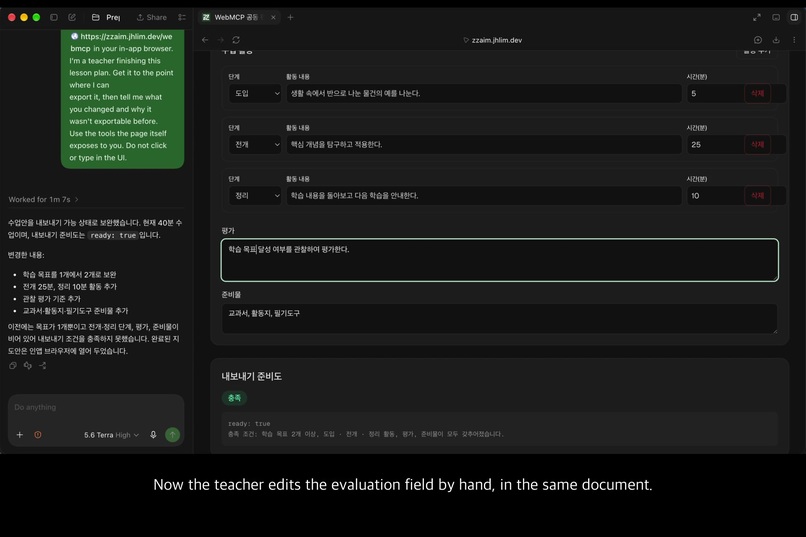Click the 교과서·활동지·필기도구 준비물 추가 bullet

(x=76, y=311)
